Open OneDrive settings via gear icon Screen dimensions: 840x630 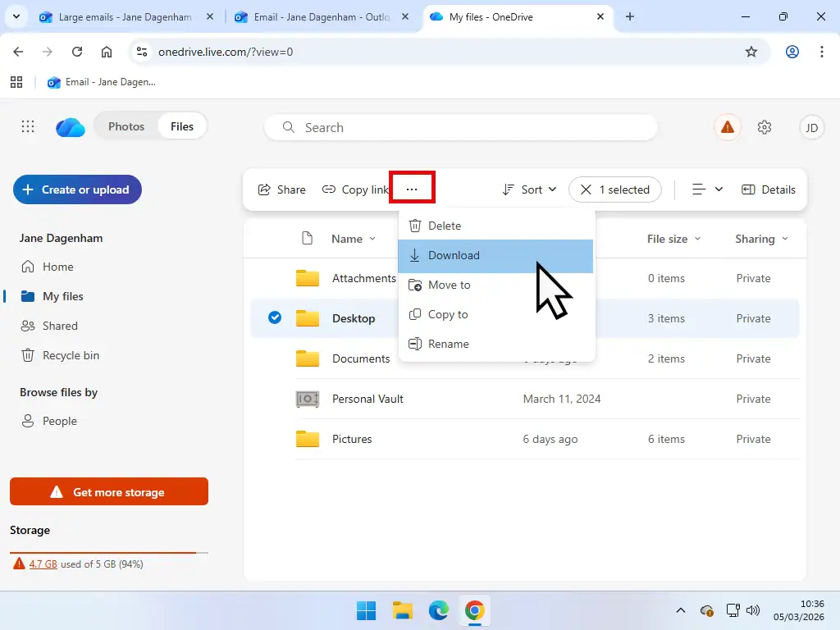765,127
